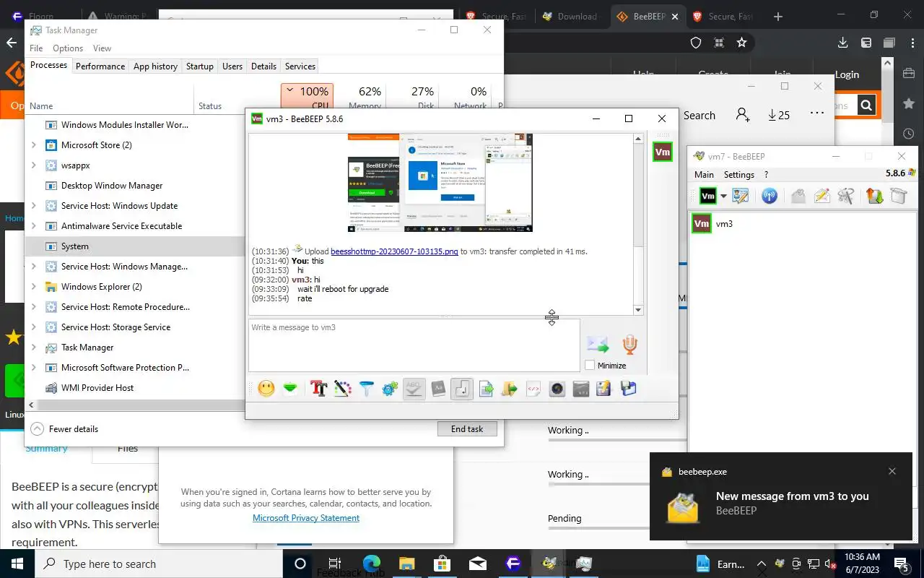
Task: Open the Settings menu in vm7 BeeBEEP
Action: (739, 174)
